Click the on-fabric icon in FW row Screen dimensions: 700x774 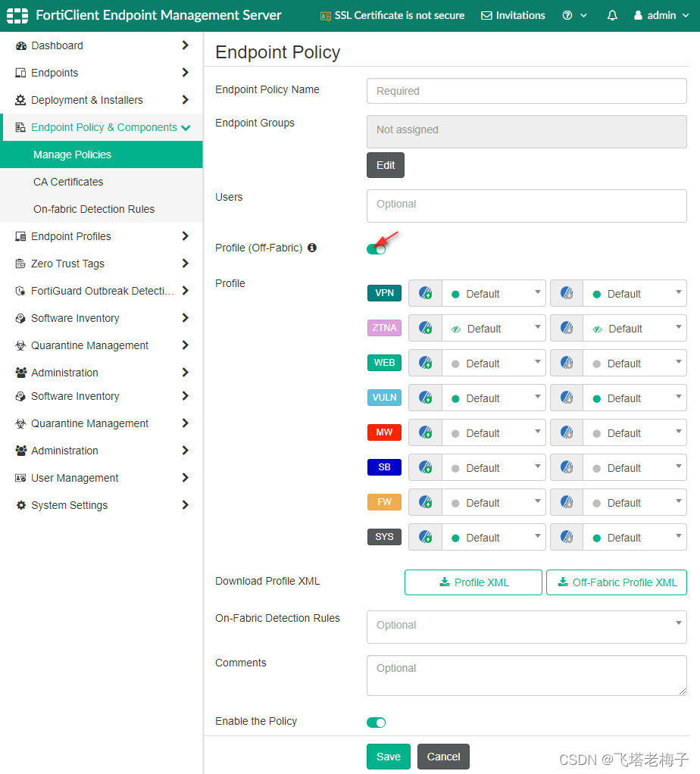point(426,503)
